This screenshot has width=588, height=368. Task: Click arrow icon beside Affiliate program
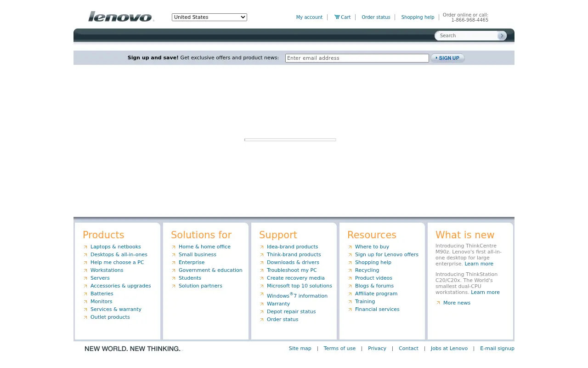tap(350, 294)
